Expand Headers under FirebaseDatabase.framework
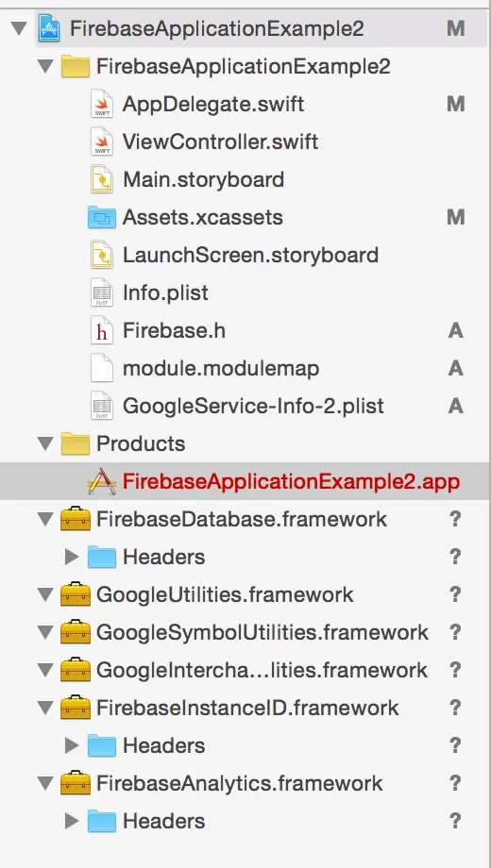 [x=72, y=557]
